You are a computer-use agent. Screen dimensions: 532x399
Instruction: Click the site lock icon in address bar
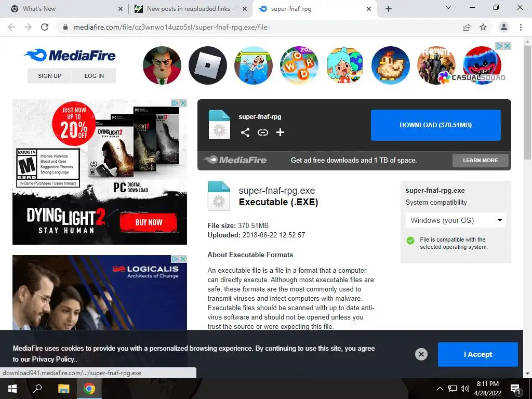pyautogui.click(x=65, y=27)
